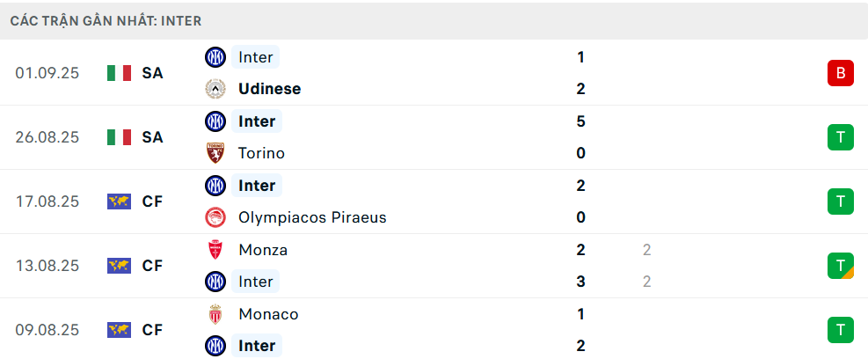The height and width of the screenshot is (359, 868).
Task: Click the Torino club crest icon
Action: click(215, 153)
